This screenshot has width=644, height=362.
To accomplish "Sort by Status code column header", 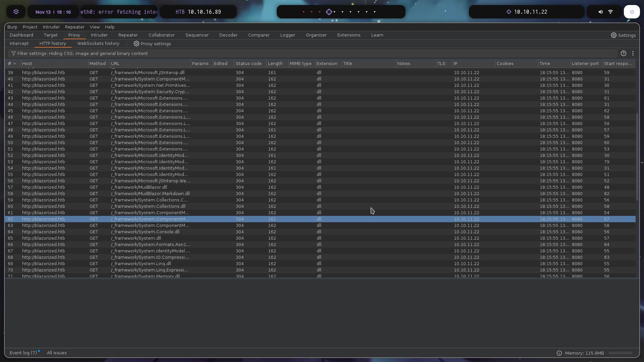I will point(250,63).
